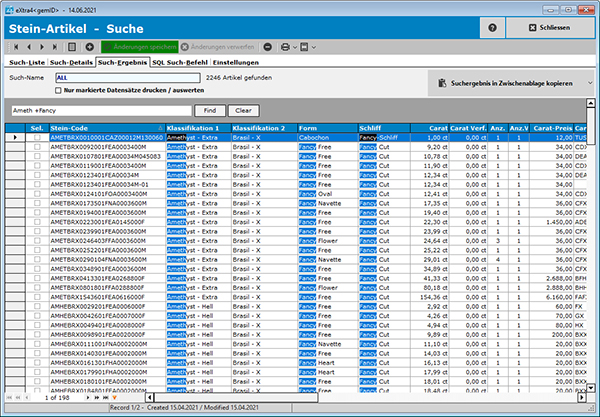Click the help question mark icon

492,28
